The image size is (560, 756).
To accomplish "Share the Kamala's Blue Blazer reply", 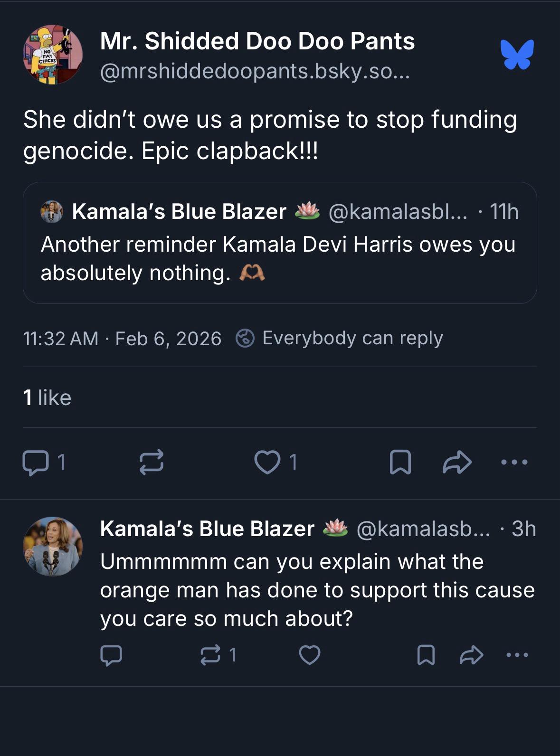I will (472, 655).
